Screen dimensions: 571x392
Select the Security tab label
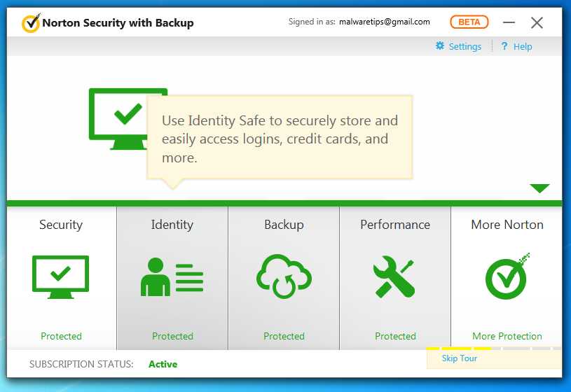coord(61,225)
